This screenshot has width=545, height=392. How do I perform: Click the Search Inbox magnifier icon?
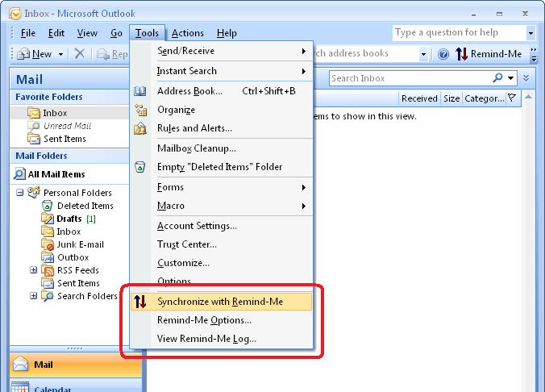pyautogui.click(x=497, y=77)
